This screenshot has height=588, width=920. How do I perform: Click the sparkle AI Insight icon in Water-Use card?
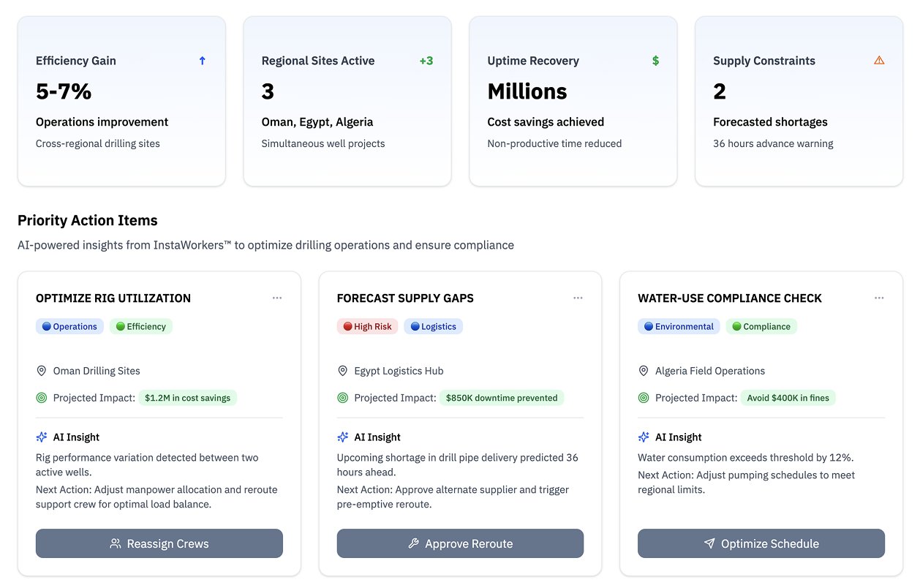coord(644,437)
